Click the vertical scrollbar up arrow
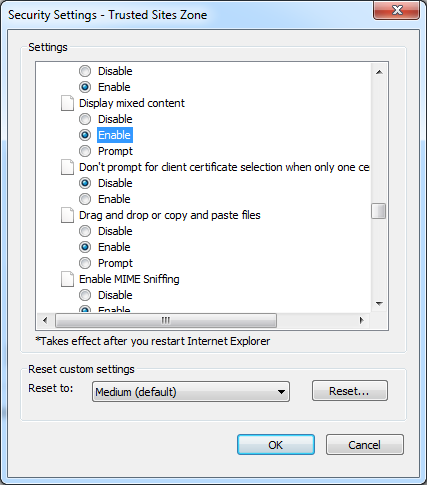This screenshot has height=485, width=427. click(379, 72)
